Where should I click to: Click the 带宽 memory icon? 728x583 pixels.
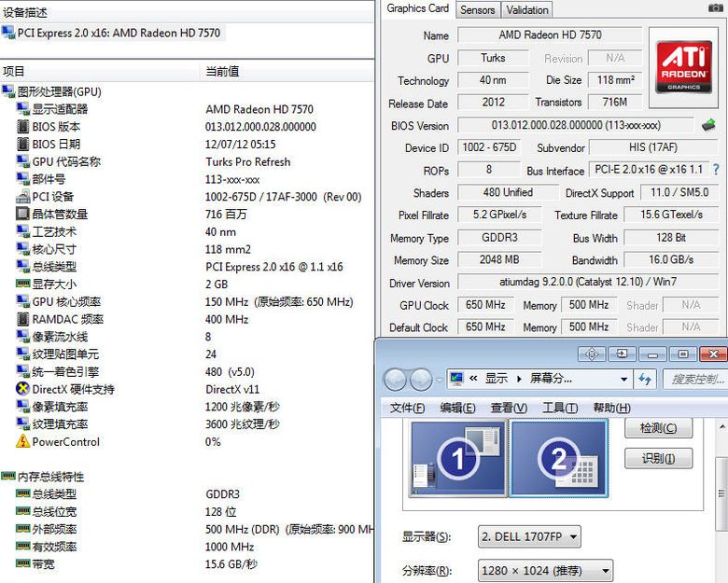coord(22,563)
